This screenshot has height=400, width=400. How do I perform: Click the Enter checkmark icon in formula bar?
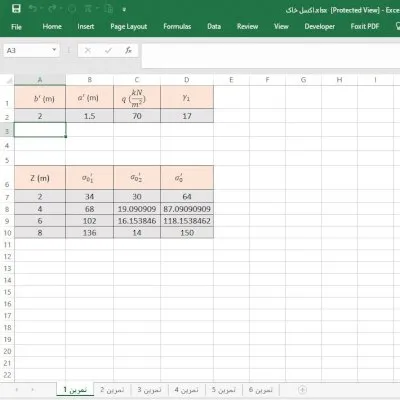click(x=108, y=50)
